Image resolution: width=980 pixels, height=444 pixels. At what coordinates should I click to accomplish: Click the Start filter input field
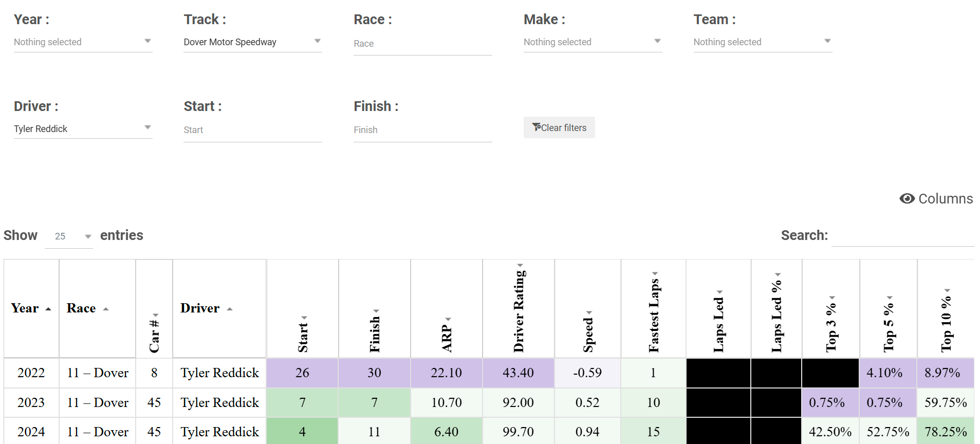(x=253, y=130)
